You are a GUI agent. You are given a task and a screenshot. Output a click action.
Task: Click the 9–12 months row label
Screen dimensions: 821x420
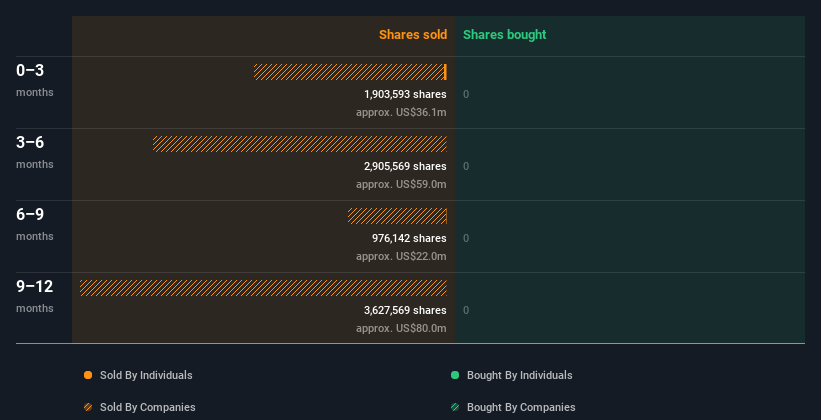(35, 296)
